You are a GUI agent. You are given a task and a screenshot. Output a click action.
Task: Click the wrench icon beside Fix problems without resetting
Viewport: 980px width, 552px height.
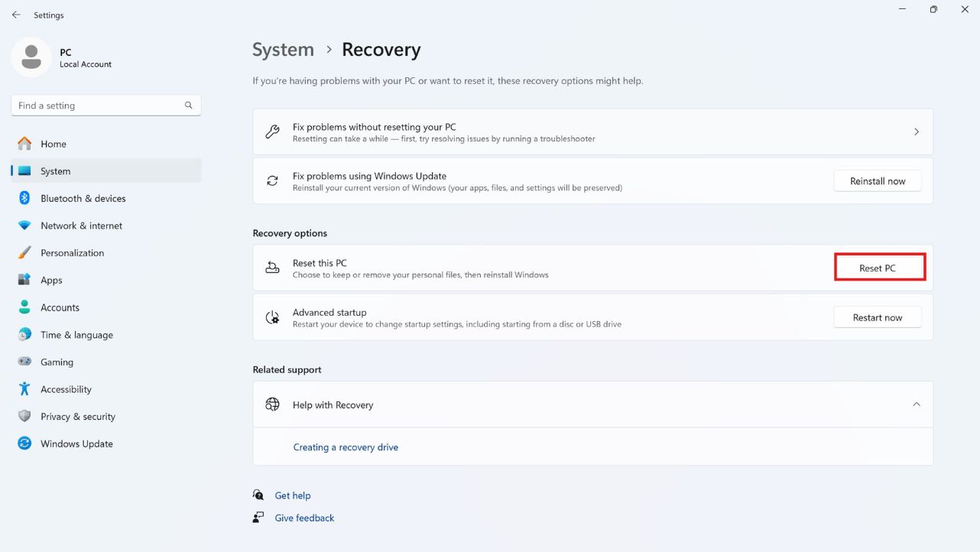(x=272, y=132)
